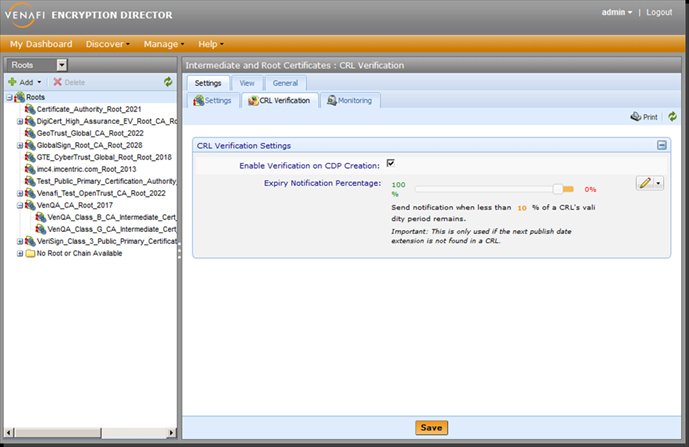Click the Save button
Screen dimensions: 689x447
point(432,428)
